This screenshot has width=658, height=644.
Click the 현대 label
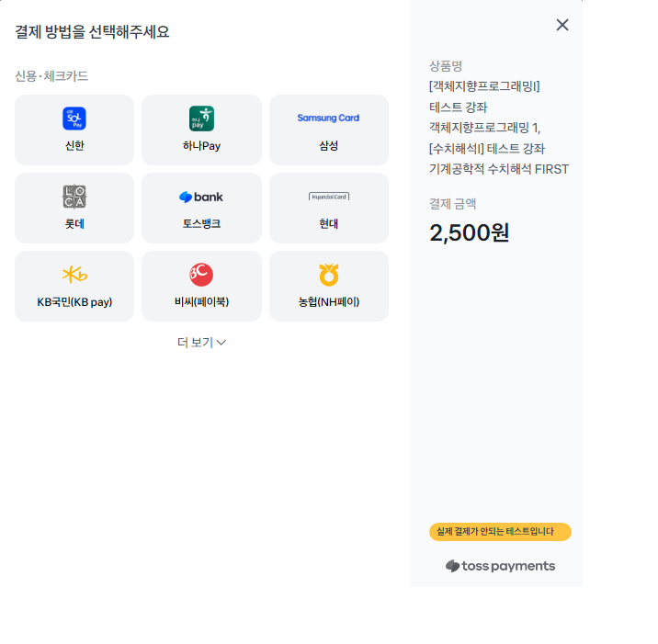(329, 223)
